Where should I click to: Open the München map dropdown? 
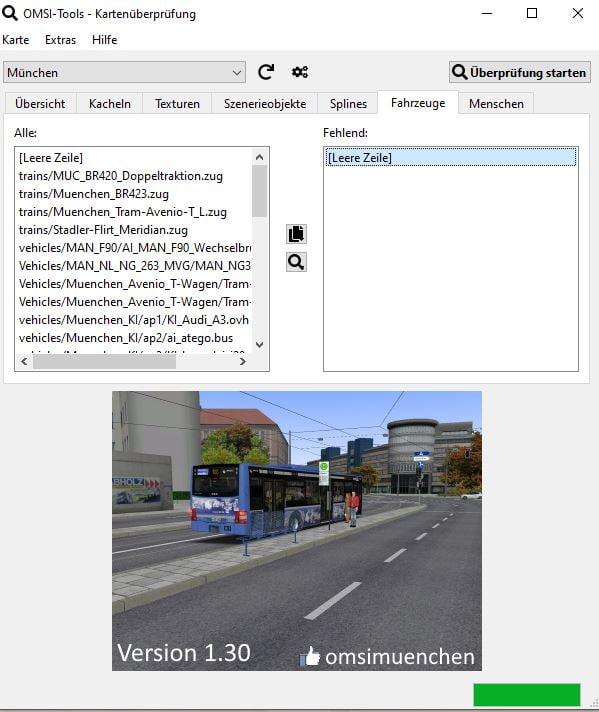124,72
